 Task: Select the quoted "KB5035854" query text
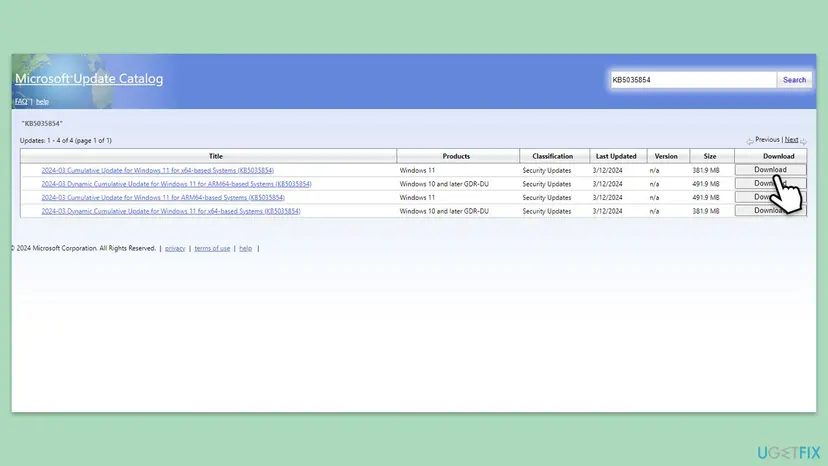coord(42,124)
